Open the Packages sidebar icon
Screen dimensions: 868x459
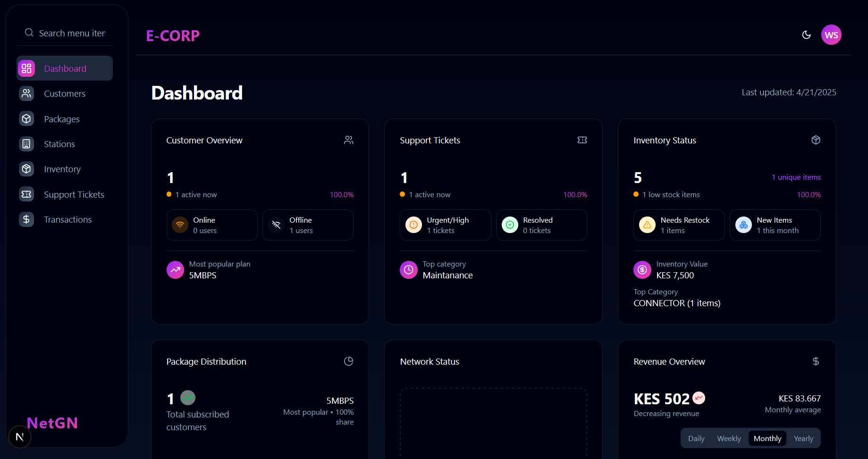pyautogui.click(x=26, y=119)
